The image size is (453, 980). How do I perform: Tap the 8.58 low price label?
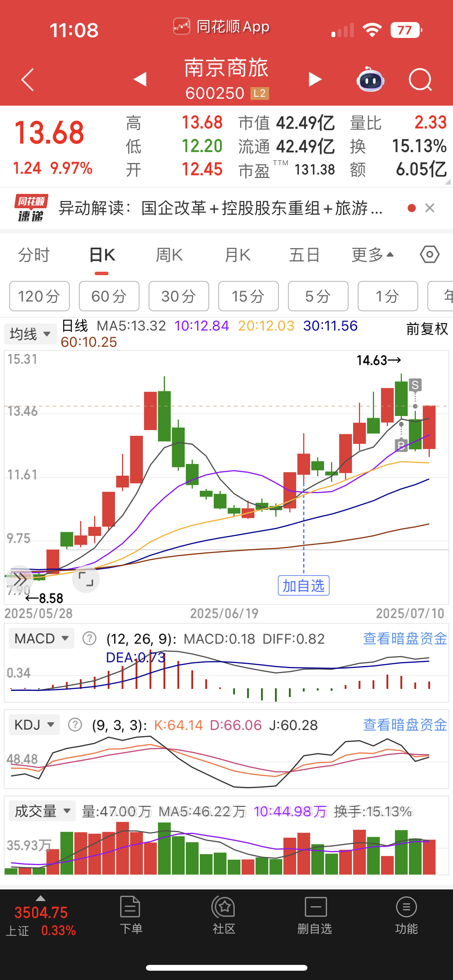44,598
